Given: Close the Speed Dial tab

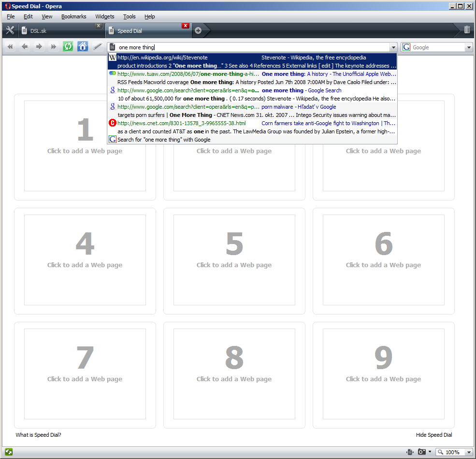Looking at the screenshot, I should tap(186, 26).
